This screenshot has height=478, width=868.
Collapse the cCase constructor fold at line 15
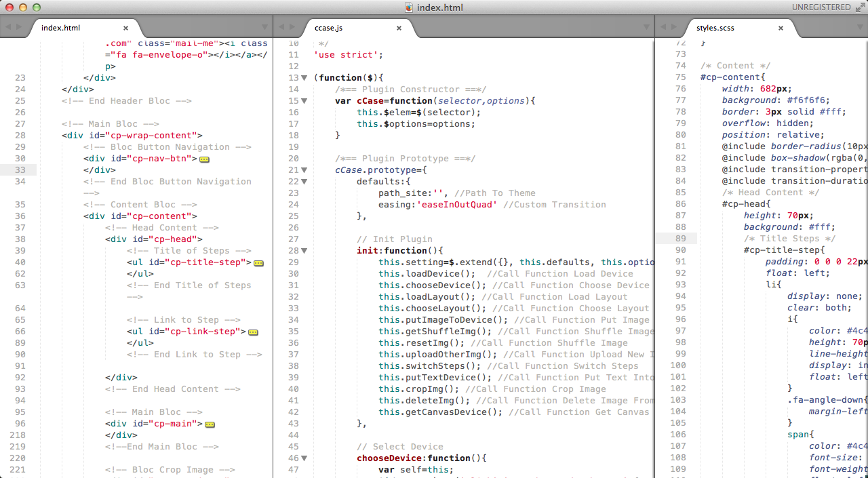point(304,101)
